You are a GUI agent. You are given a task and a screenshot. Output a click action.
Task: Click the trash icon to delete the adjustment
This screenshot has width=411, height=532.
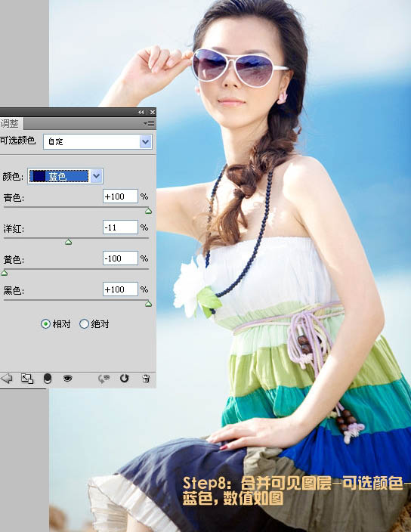[146, 379]
